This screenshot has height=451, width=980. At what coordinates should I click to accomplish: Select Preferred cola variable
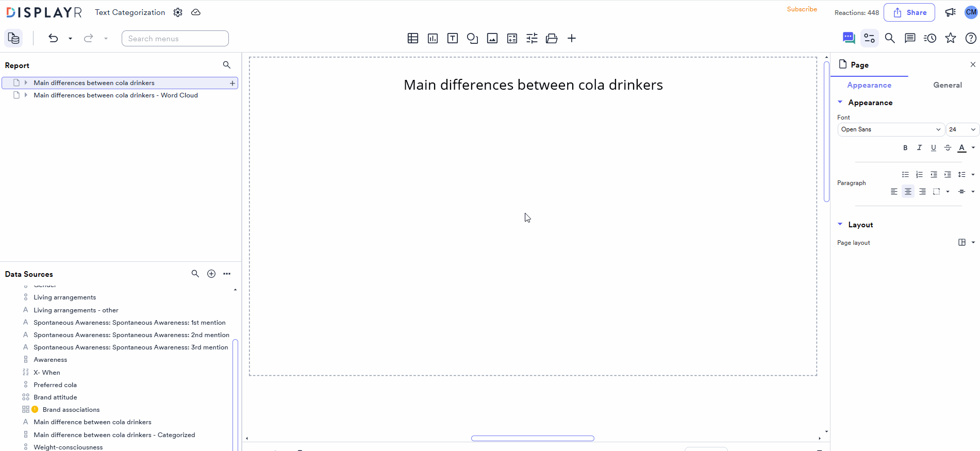[55, 385]
